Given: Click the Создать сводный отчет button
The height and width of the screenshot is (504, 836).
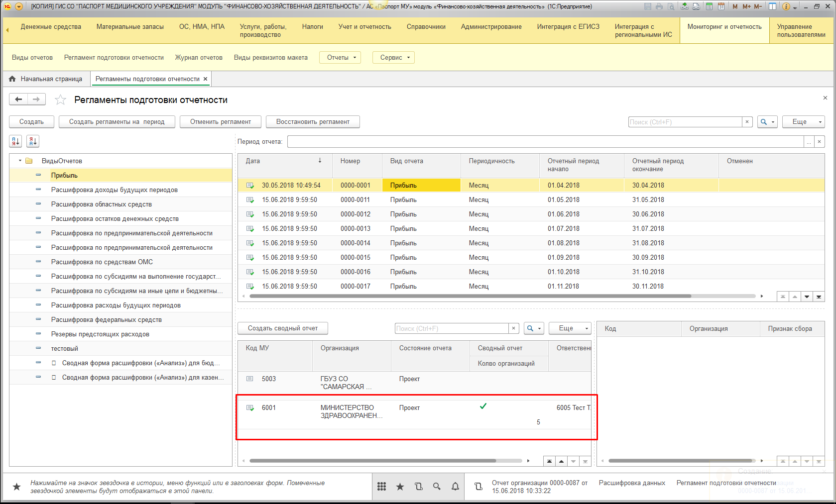Looking at the screenshot, I should (282, 328).
